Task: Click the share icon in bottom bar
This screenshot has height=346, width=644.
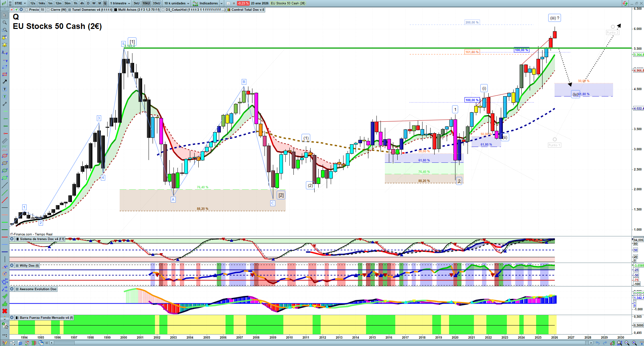Action: click(12, 343)
